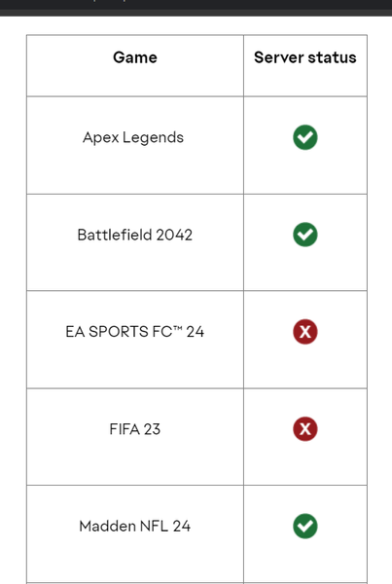The width and height of the screenshot is (392, 584).
Task: Click the green checkmark for Madden NFL 24
Action: [x=304, y=526]
